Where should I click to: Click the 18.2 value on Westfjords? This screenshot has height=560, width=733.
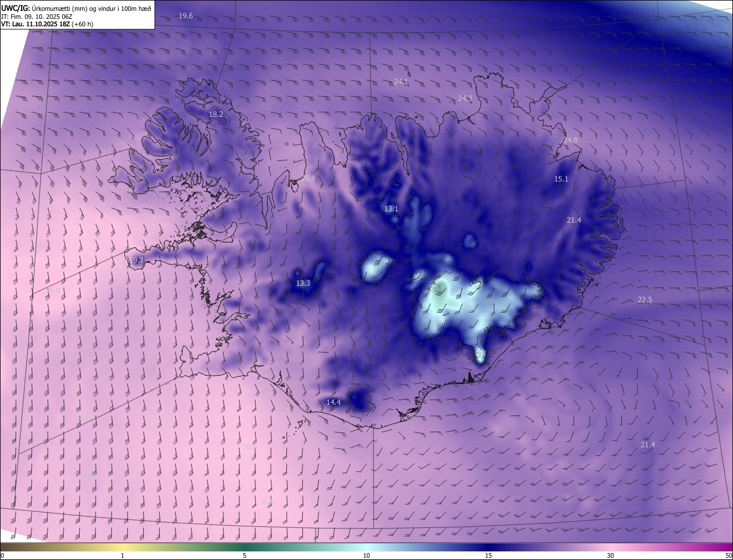[x=216, y=115]
